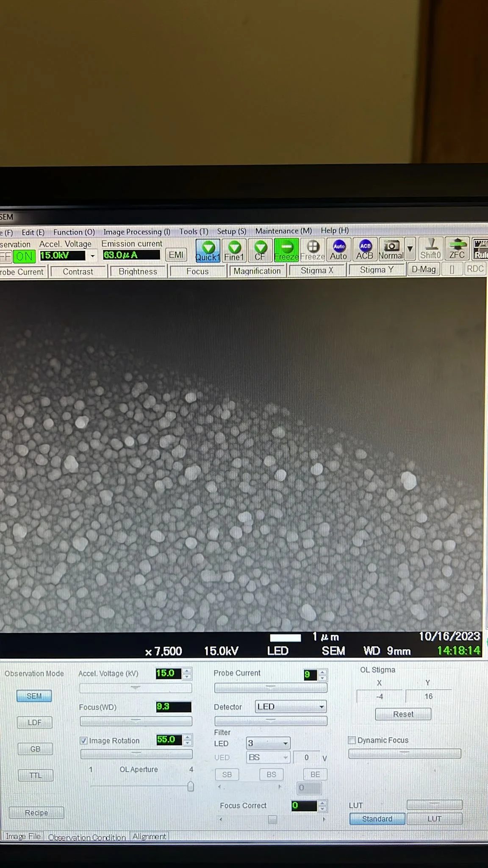Open the Help menu
The width and height of the screenshot is (488, 868).
335,230
